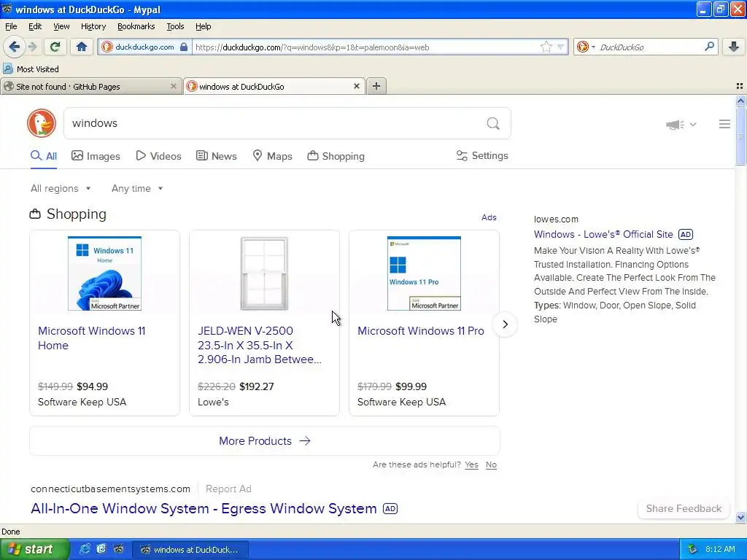
Task: Close the 'Site not found' tab
Action: (x=174, y=86)
